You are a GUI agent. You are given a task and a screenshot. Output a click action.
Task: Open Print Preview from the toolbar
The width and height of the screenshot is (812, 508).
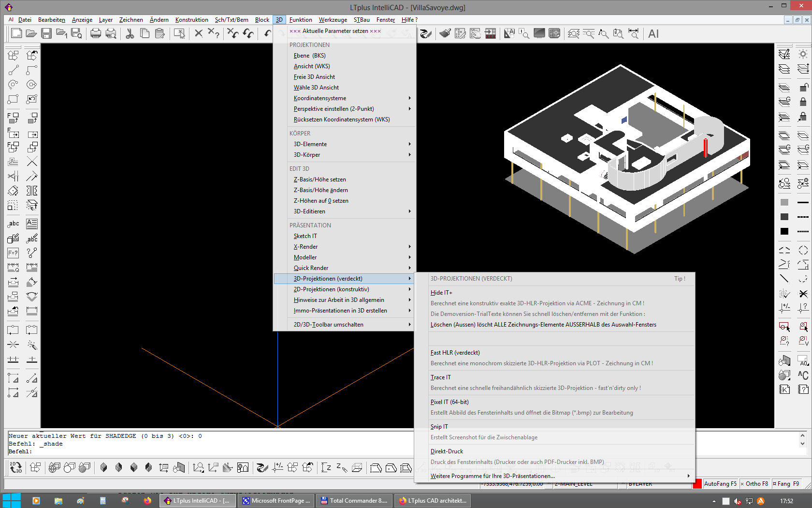(x=111, y=33)
